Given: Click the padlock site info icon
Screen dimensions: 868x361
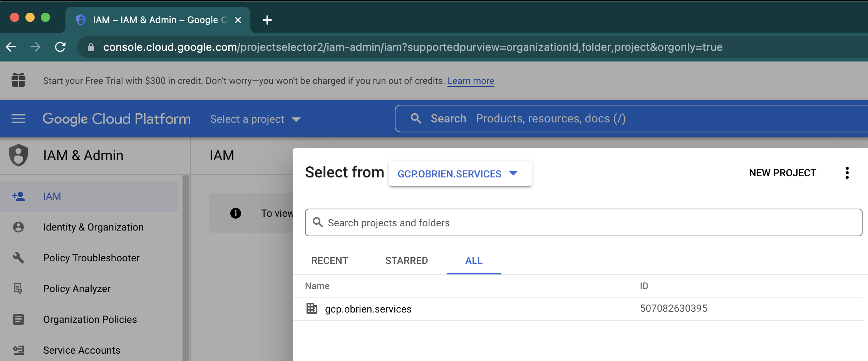Looking at the screenshot, I should coord(91,47).
